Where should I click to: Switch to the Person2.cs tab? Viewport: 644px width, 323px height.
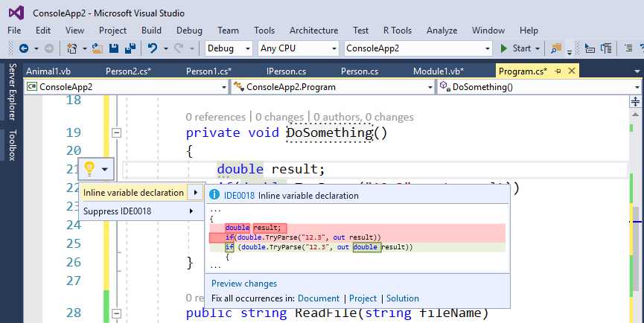129,71
